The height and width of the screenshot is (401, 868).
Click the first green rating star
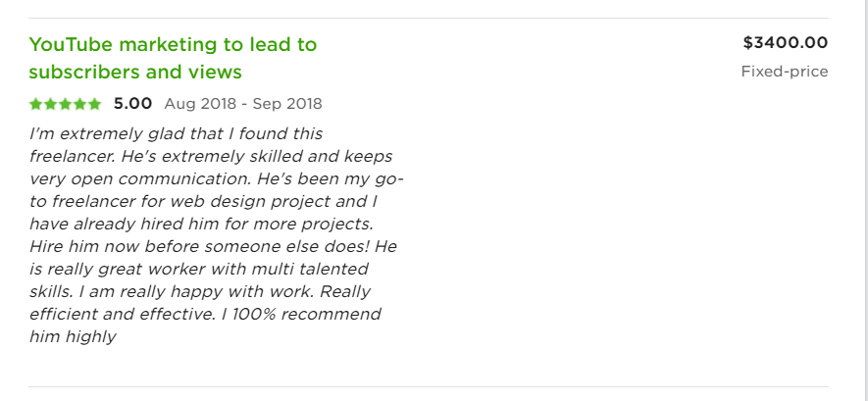pyautogui.click(x=36, y=104)
